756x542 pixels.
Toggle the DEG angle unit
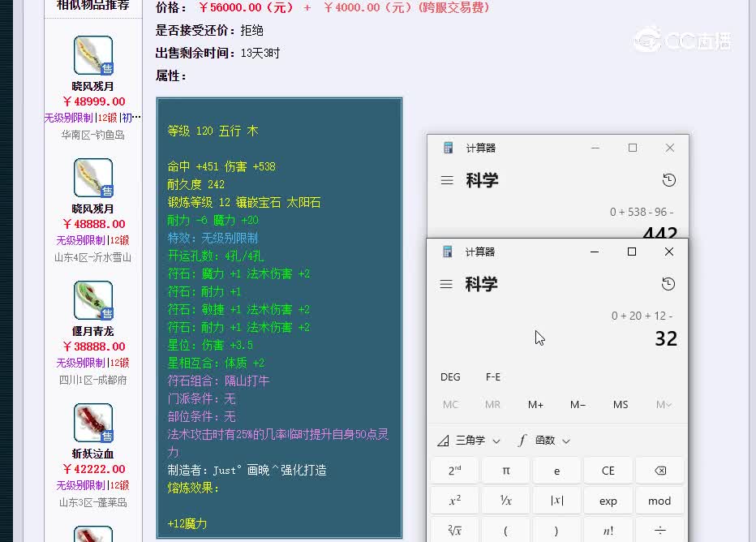450,377
